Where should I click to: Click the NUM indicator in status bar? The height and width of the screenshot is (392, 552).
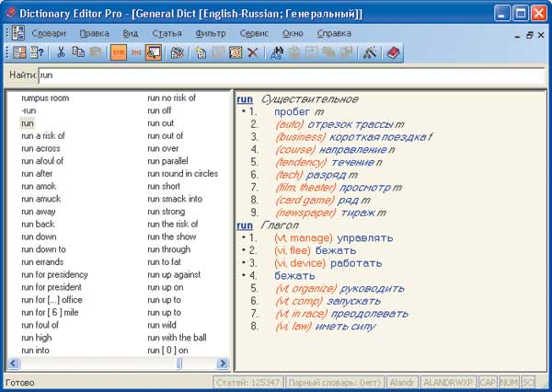[509, 383]
